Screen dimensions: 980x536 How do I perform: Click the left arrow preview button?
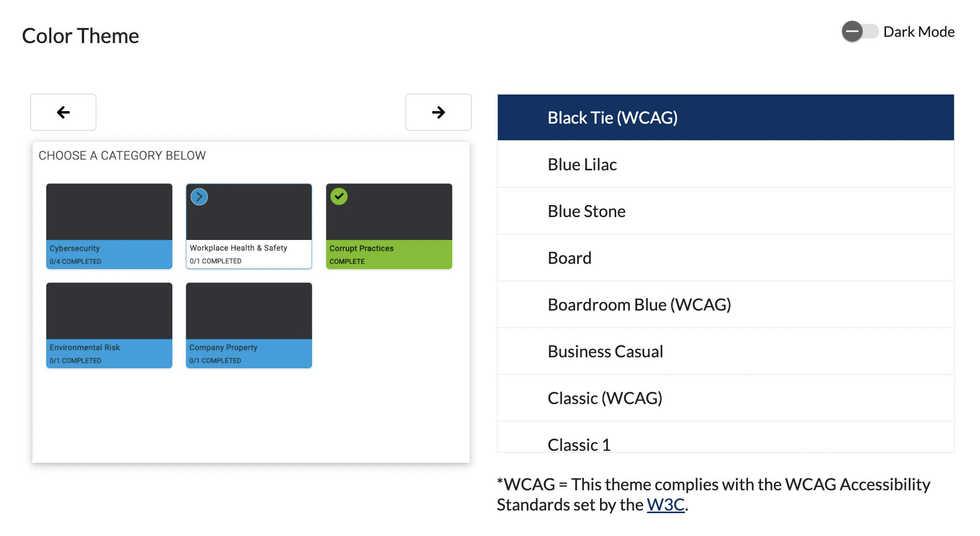[63, 112]
